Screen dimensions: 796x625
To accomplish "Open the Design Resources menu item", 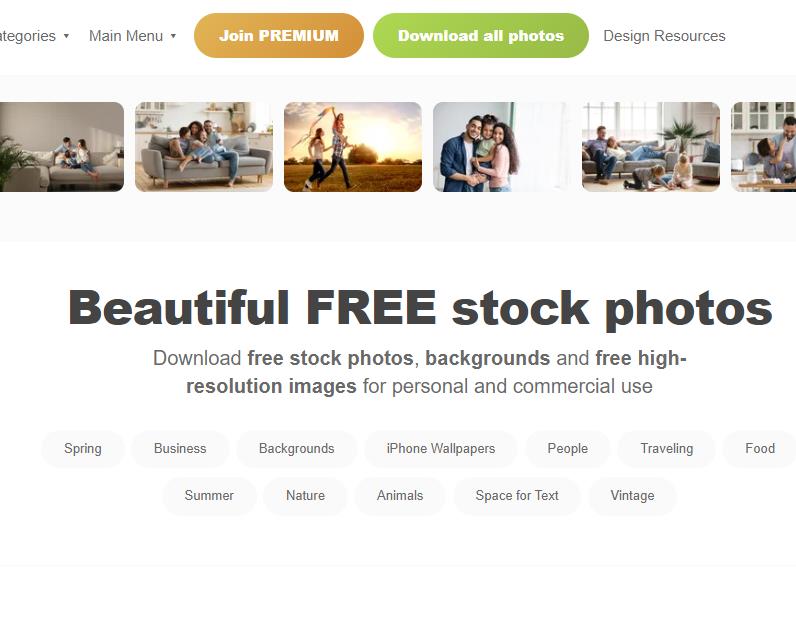I will (664, 36).
